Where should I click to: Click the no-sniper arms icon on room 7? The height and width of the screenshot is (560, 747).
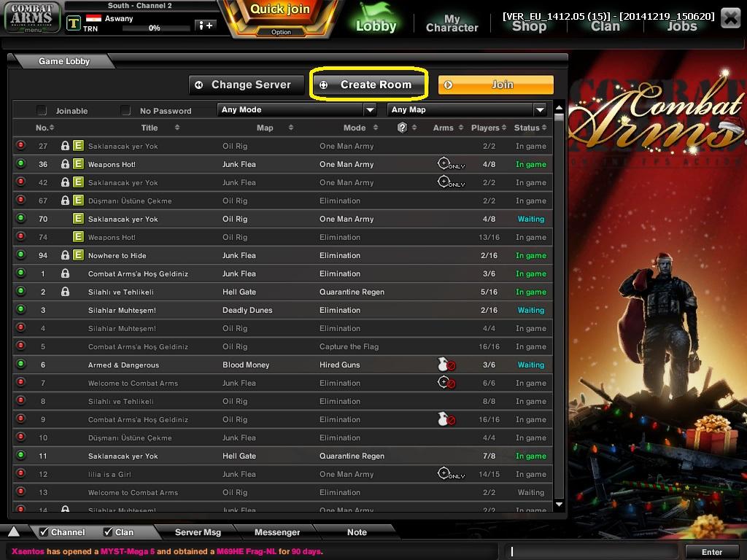click(446, 382)
